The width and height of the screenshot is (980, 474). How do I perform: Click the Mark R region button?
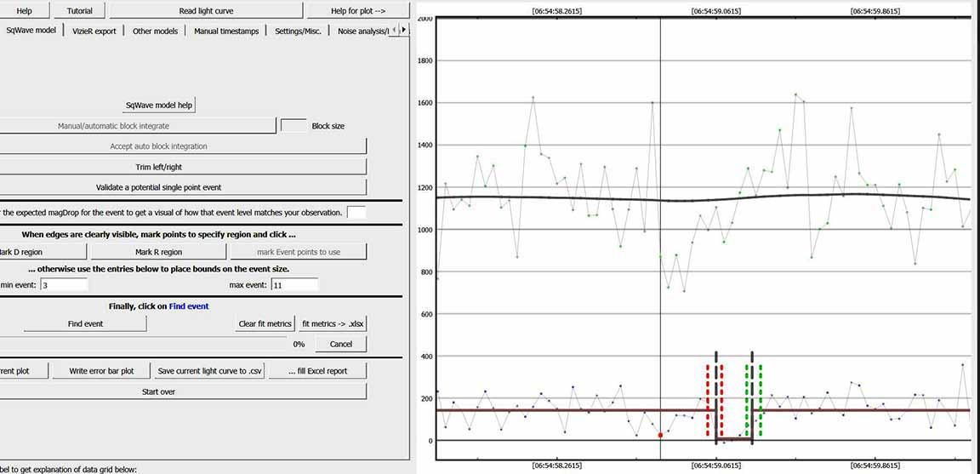(x=159, y=252)
